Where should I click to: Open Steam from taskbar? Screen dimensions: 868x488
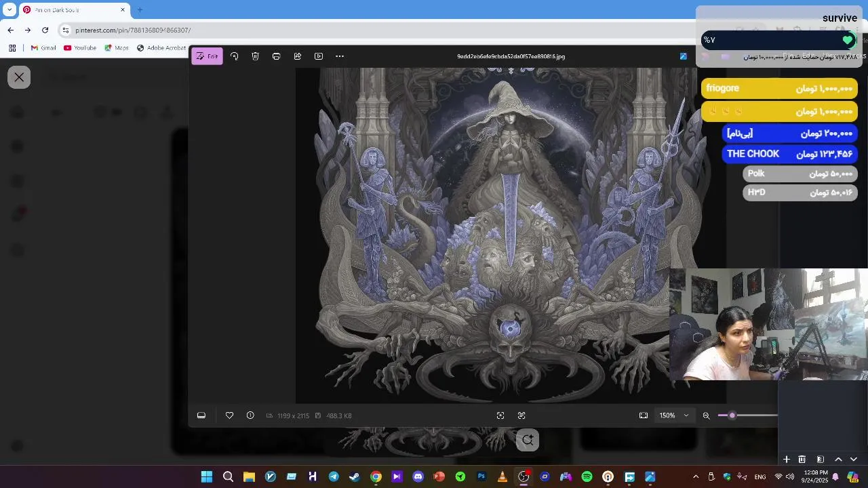pyautogui.click(x=355, y=477)
